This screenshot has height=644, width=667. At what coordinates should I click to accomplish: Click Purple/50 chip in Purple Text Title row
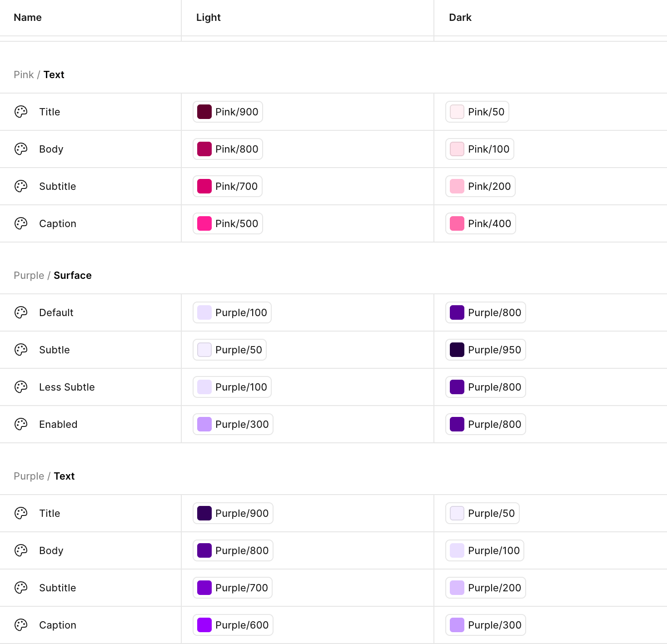pyautogui.click(x=483, y=513)
